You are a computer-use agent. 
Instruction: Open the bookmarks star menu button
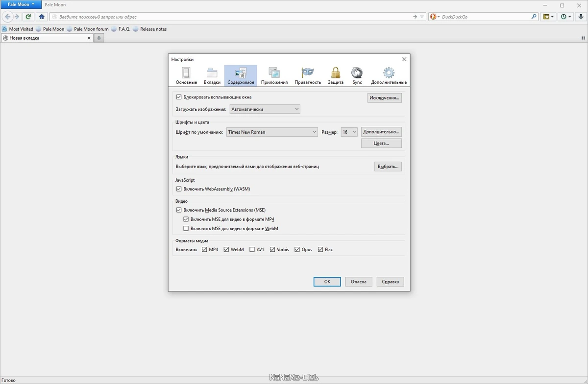point(548,17)
